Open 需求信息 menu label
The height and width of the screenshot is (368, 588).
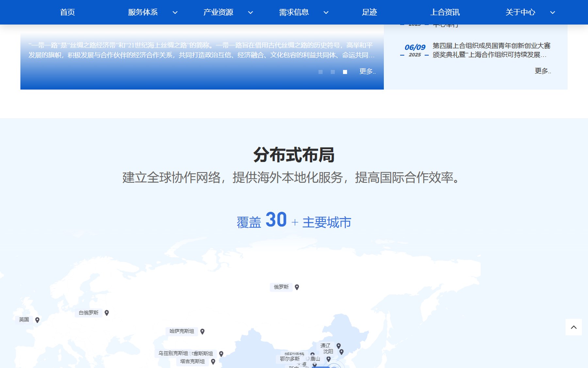[x=294, y=12]
